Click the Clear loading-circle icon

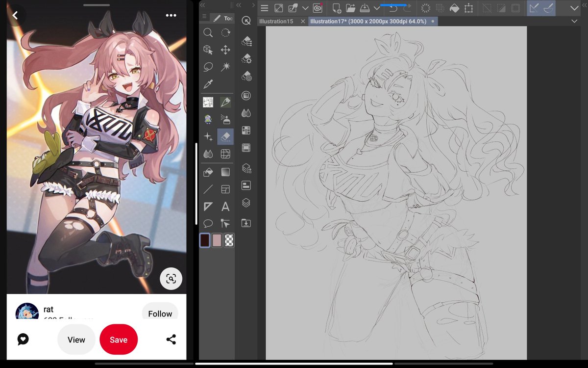pos(425,8)
